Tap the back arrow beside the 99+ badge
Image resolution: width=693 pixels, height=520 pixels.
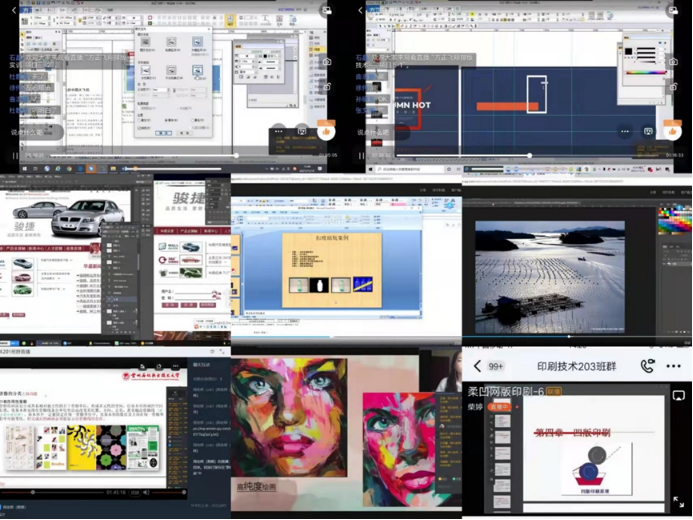coord(478,367)
